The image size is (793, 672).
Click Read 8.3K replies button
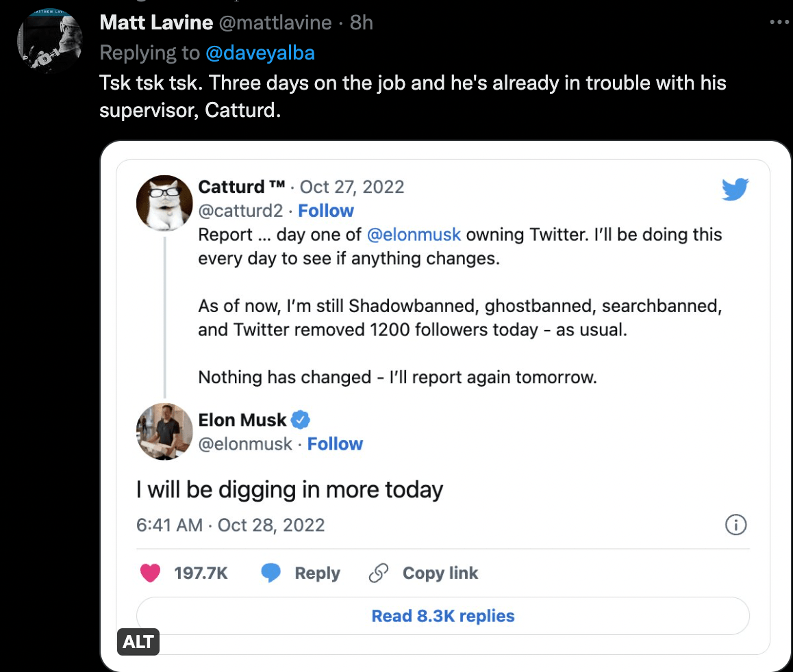click(442, 616)
